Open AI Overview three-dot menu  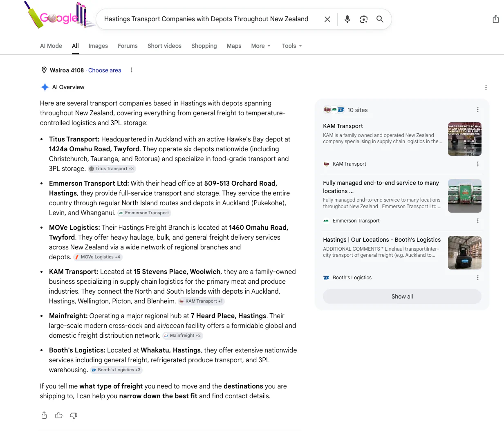click(486, 88)
